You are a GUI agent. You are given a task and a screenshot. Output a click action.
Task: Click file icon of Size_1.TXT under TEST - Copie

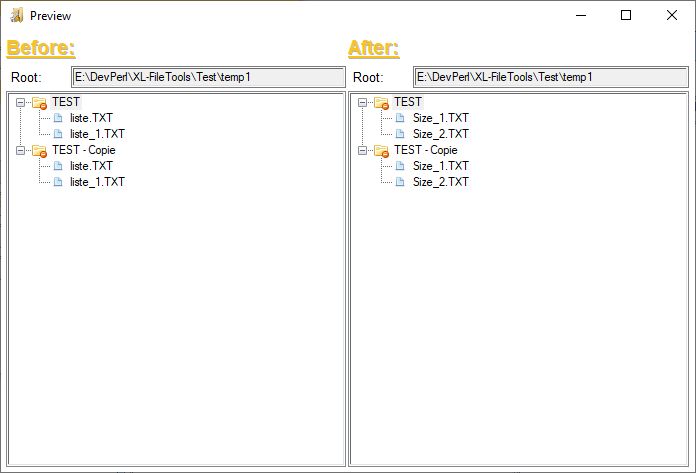click(x=400, y=166)
